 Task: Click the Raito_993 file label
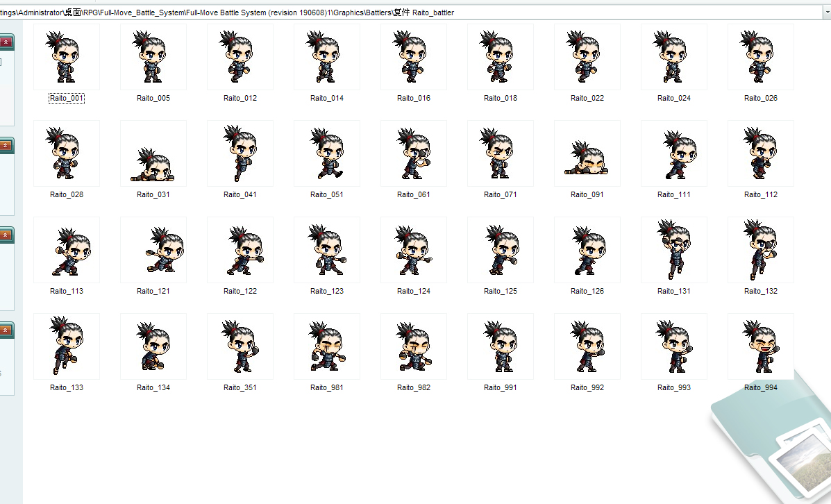(x=674, y=387)
